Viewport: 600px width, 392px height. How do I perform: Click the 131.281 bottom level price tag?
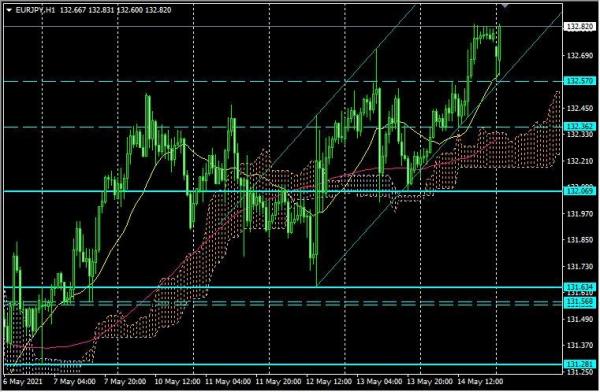click(580, 364)
